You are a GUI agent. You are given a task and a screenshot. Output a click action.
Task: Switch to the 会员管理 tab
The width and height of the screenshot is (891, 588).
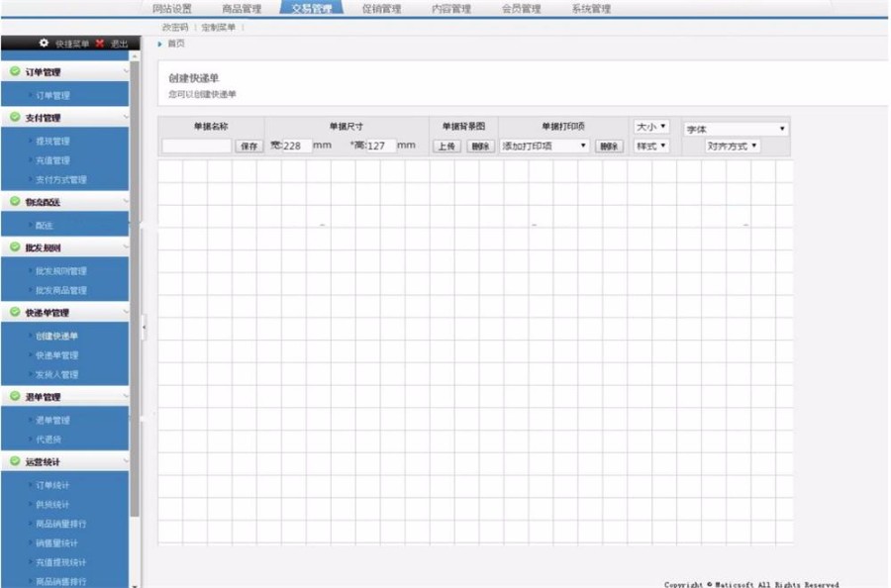(521, 9)
